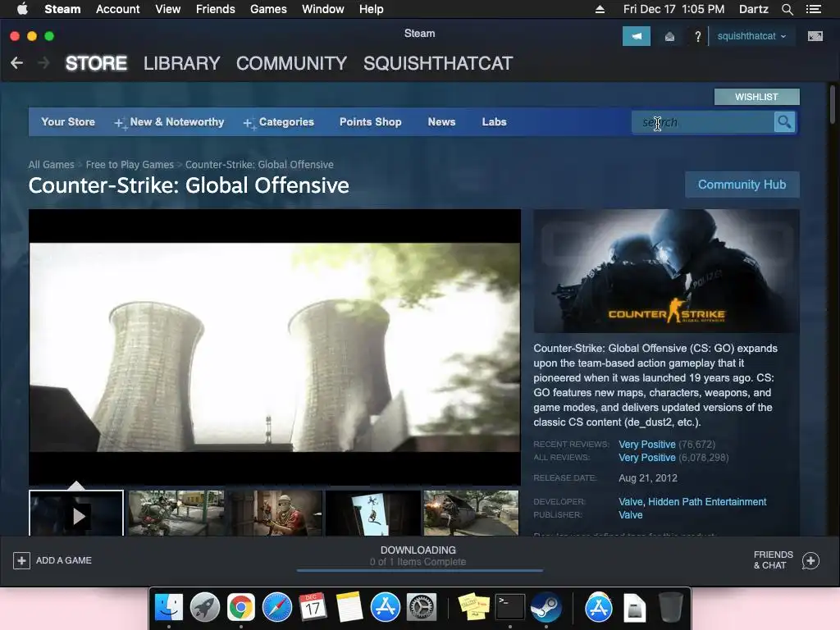Open the Your Store menu
Viewport: 840px width, 630px height.
[68, 122]
